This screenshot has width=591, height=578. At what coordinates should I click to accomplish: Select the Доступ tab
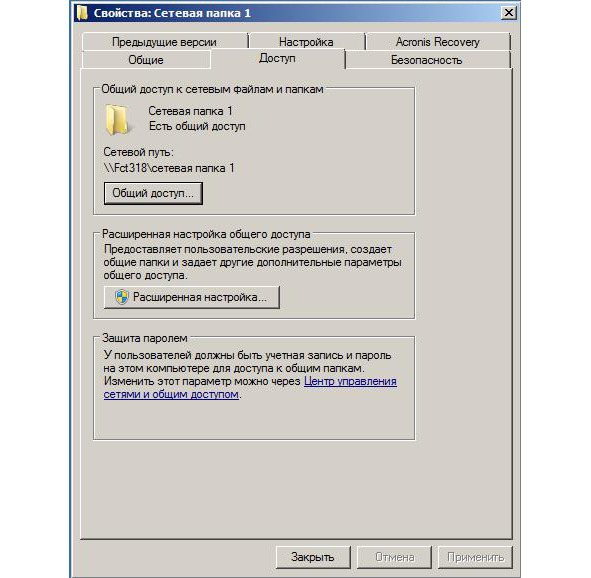pyautogui.click(x=277, y=59)
